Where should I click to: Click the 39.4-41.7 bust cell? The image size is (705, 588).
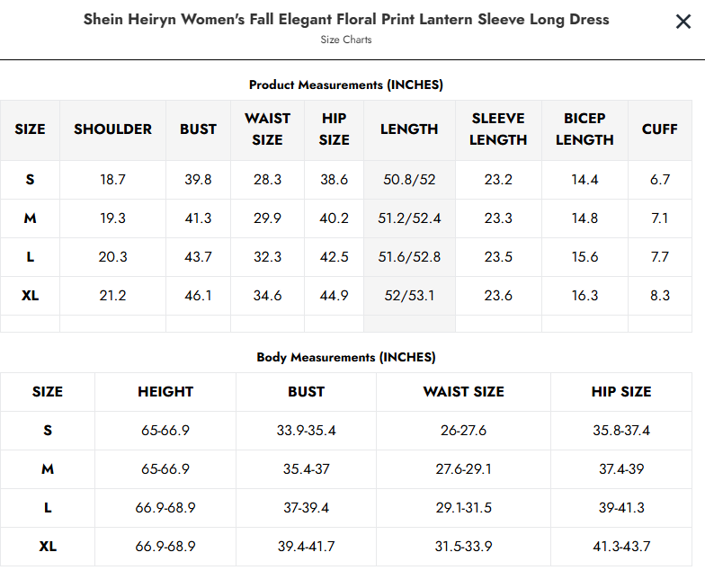pos(306,547)
